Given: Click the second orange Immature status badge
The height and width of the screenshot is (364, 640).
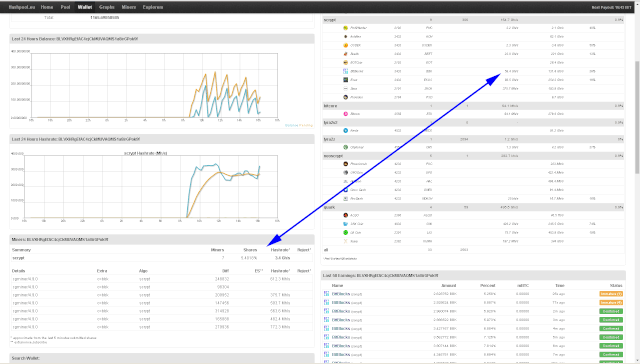Looking at the screenshot, I should (611, 303).
